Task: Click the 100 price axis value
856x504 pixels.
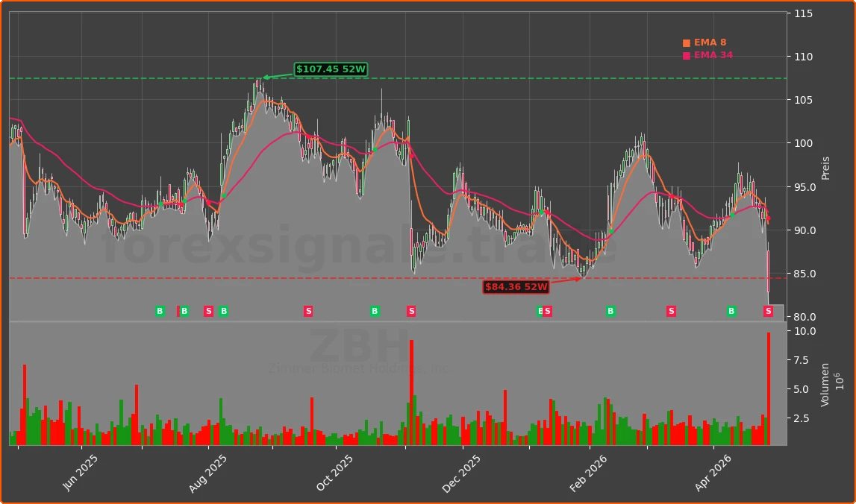Action: click(802, 143)
